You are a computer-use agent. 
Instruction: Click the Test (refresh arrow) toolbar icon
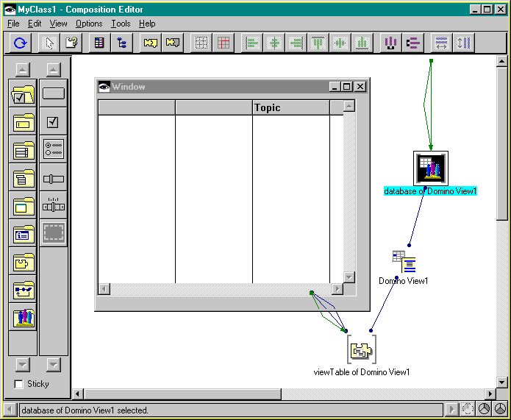pyautogui.click(x=21, y=43)
